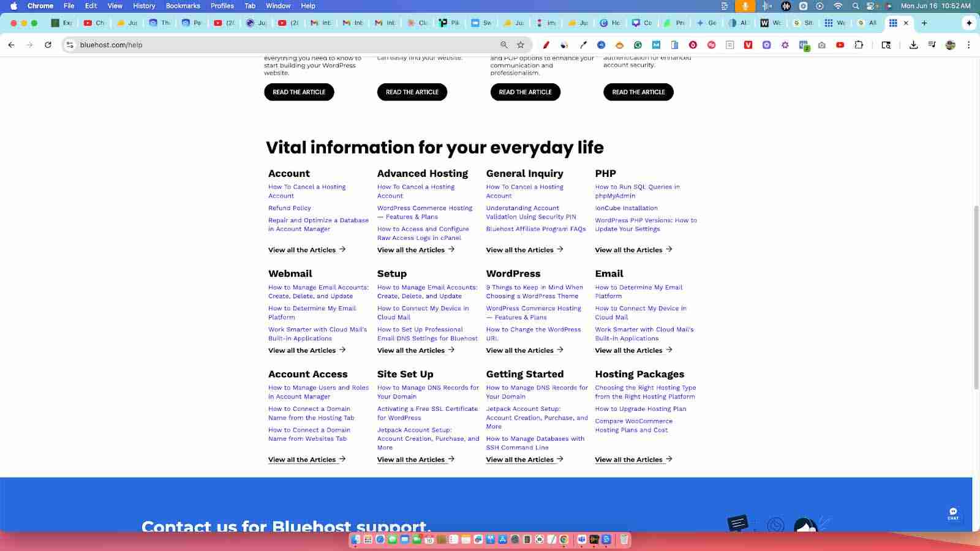Image resolution: width=980 pixels, height=551 pixels.
Task: Open the Bookmarks menu in menu bar
Action: [x=183, y=6]
